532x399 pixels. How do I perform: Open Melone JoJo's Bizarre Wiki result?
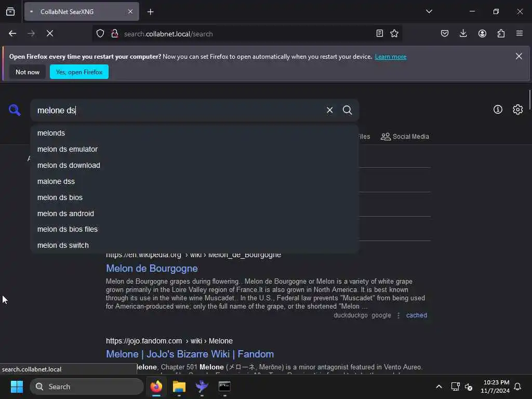point(190,354)
